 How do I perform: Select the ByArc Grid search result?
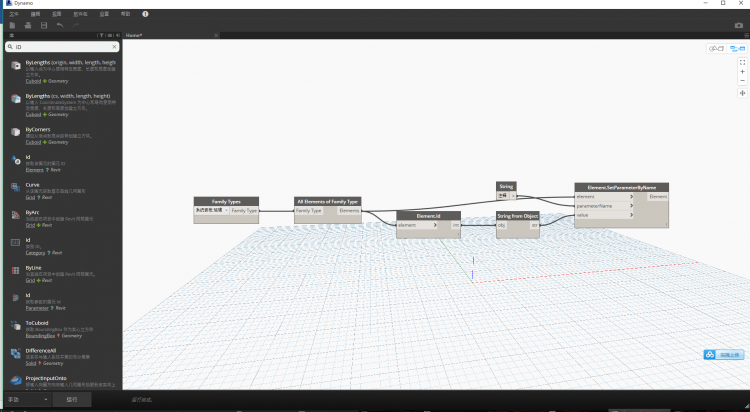[63, 218]
